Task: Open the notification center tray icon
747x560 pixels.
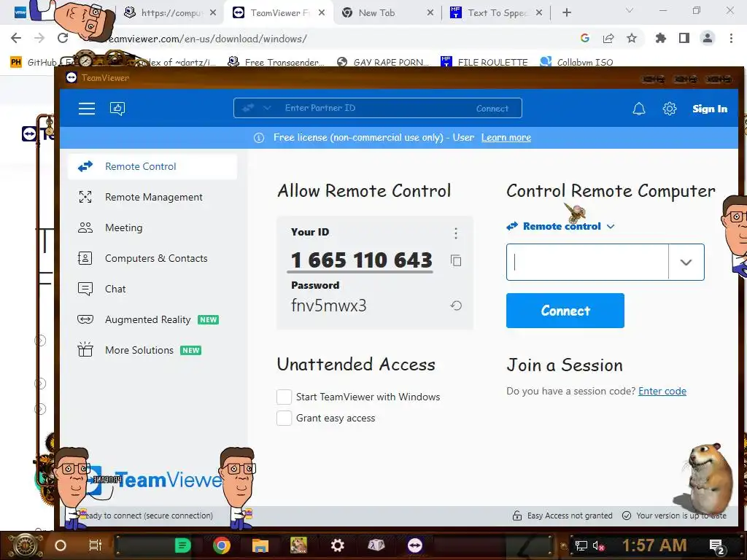Action: click(717, 546)
